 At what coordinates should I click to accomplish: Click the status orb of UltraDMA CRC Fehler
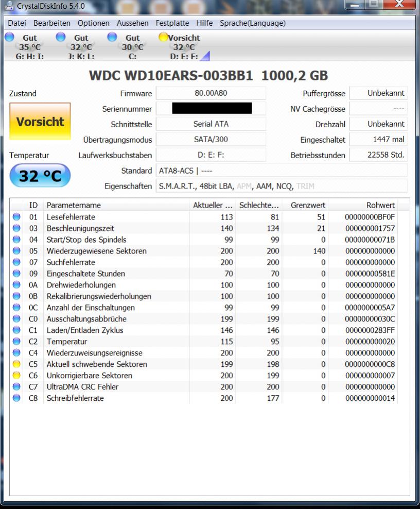[x=16, y=386]
